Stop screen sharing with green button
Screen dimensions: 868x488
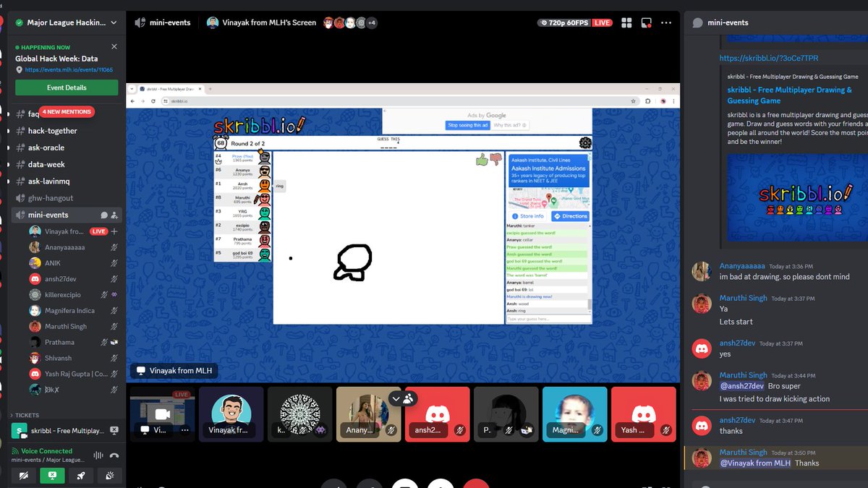pos(52,476)
